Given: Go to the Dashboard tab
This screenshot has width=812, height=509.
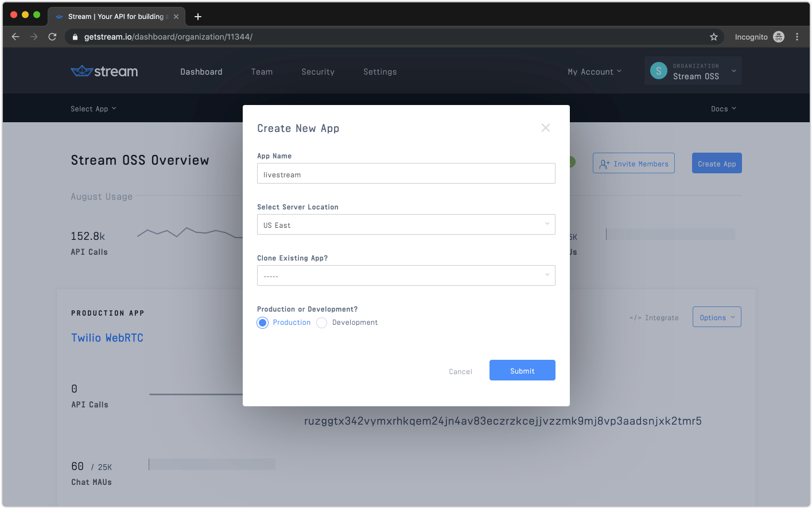Looking at the screenshot, I should [201, 72].
